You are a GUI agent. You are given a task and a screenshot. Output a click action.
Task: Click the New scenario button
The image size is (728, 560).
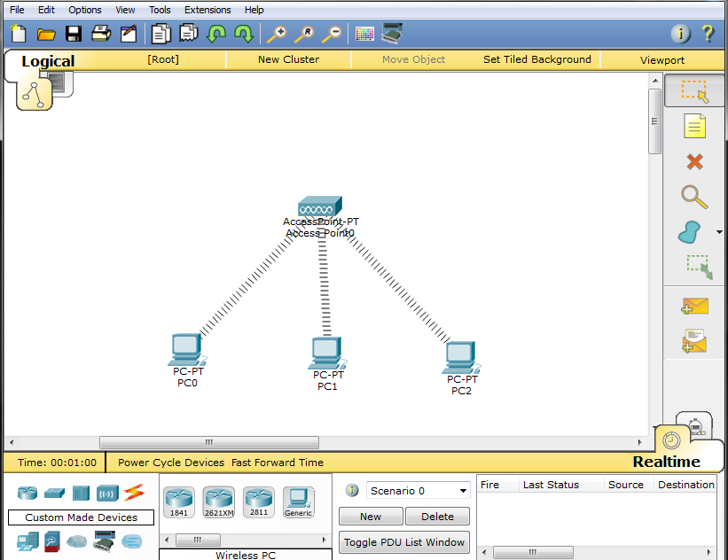(371, 517)
